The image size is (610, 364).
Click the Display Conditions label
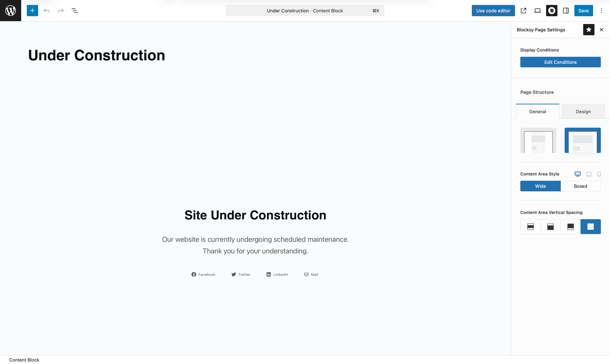[540, 50]
